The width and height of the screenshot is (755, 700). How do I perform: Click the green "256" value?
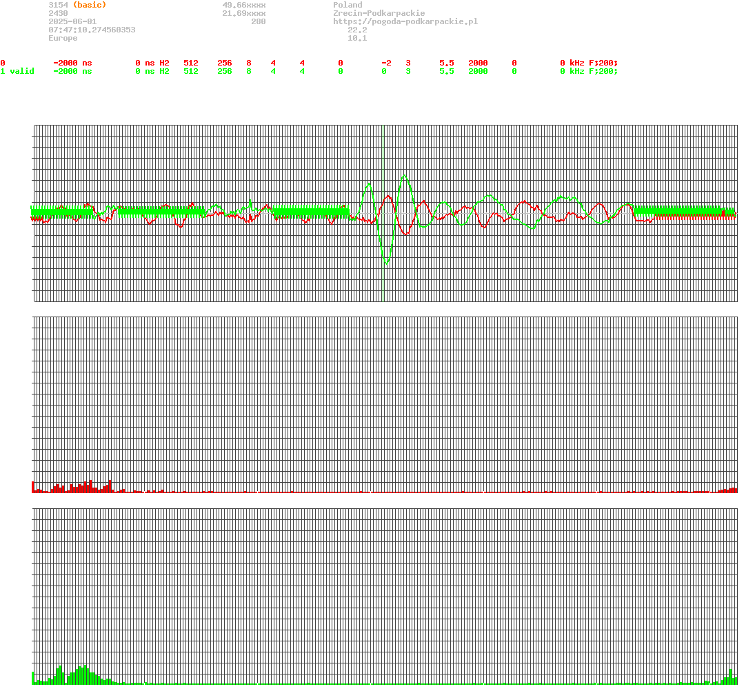224,71
